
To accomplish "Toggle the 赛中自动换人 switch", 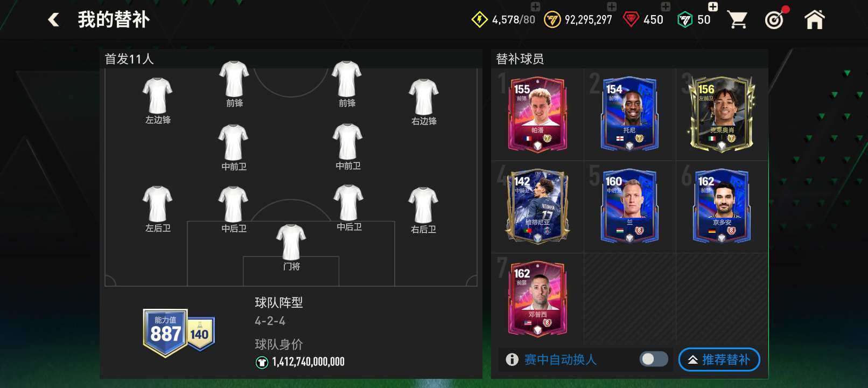I will pyautogui.click(x=654, y=359).
